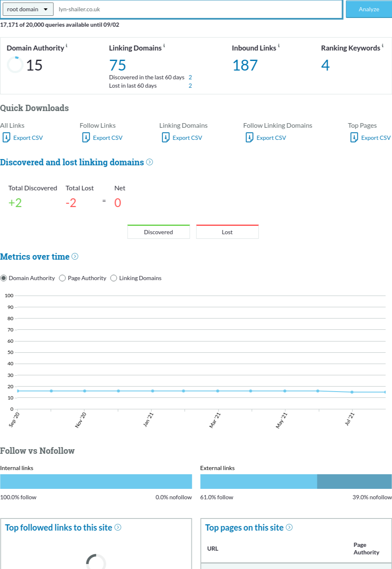Select the Page Authority radio button
The image size is (392, 569).
click(x=63, y=278)
